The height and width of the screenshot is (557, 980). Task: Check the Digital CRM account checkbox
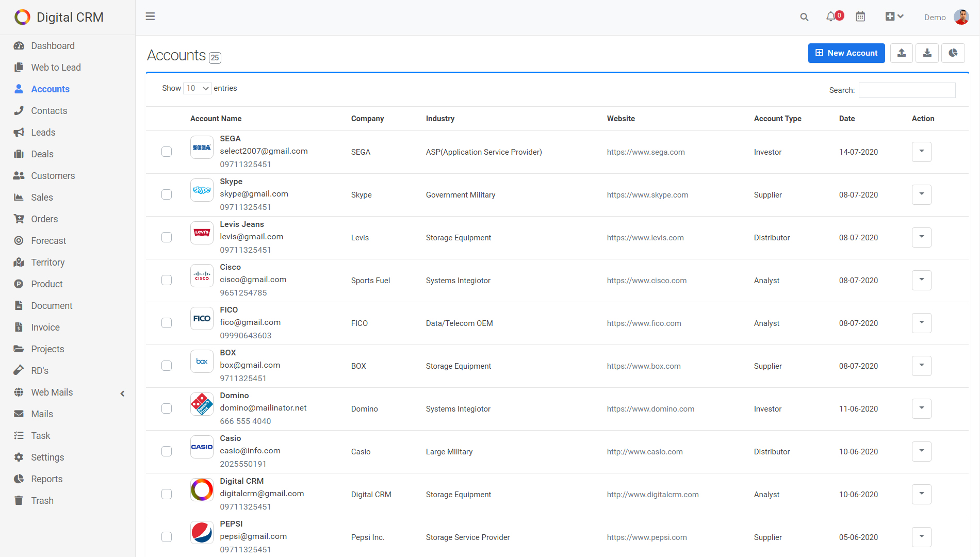(167, 494)
